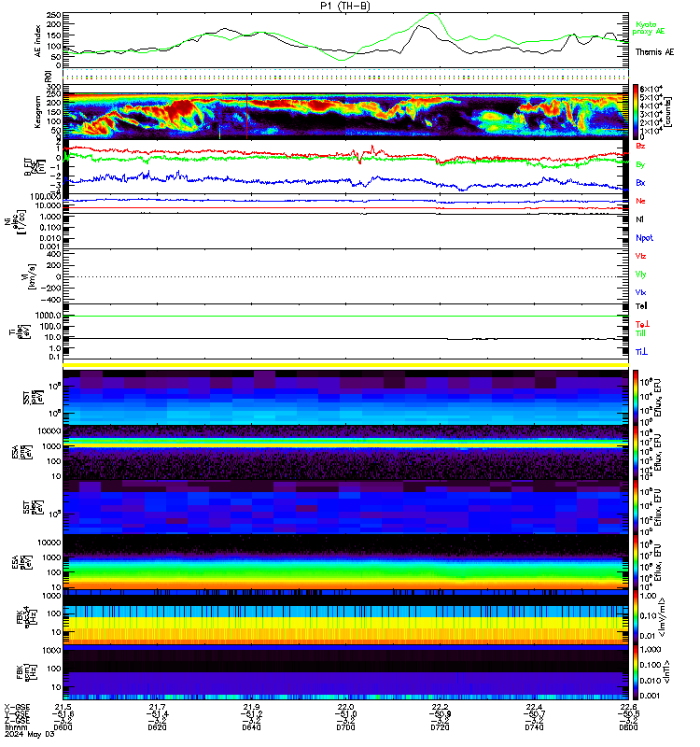Click the 0700 time tick label
Image resolution: width=700 pixels, height=747 pixels.
[345, 727]
